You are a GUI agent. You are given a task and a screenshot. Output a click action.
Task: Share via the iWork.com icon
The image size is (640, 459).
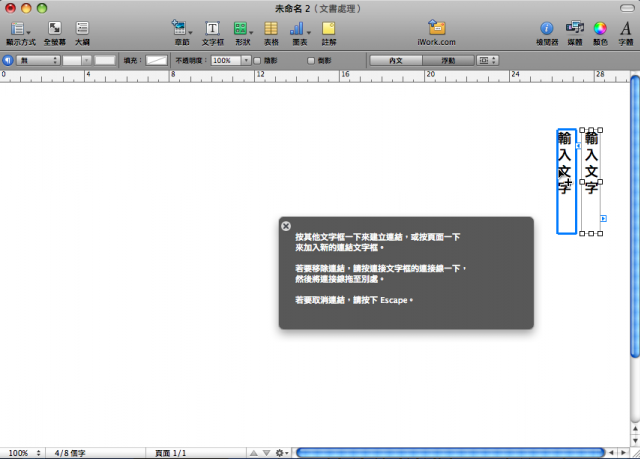(436, 28)
